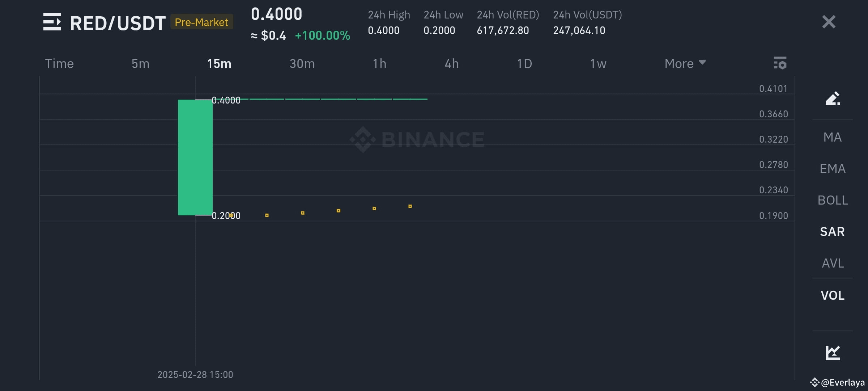This screenshot has height=391, width=868.
Task: Toggle the SAR indicator overlay
Action: [x=832, y=231]
